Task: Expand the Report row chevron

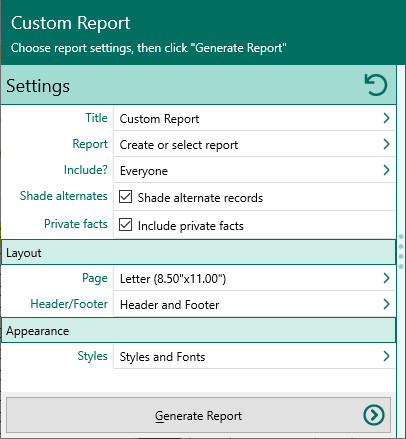Action: (x=386, y=144)
